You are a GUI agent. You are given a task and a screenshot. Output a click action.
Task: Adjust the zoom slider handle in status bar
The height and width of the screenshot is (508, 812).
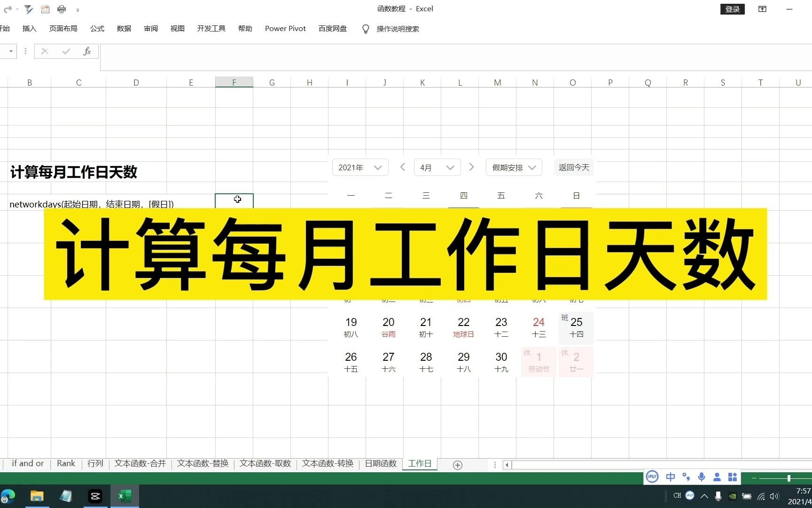789,478
